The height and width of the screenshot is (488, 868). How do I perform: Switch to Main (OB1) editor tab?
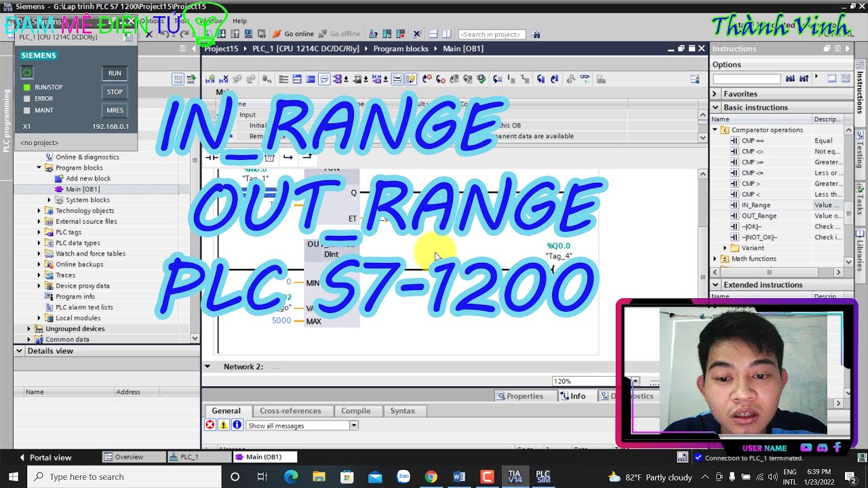(x=264, y=457)
